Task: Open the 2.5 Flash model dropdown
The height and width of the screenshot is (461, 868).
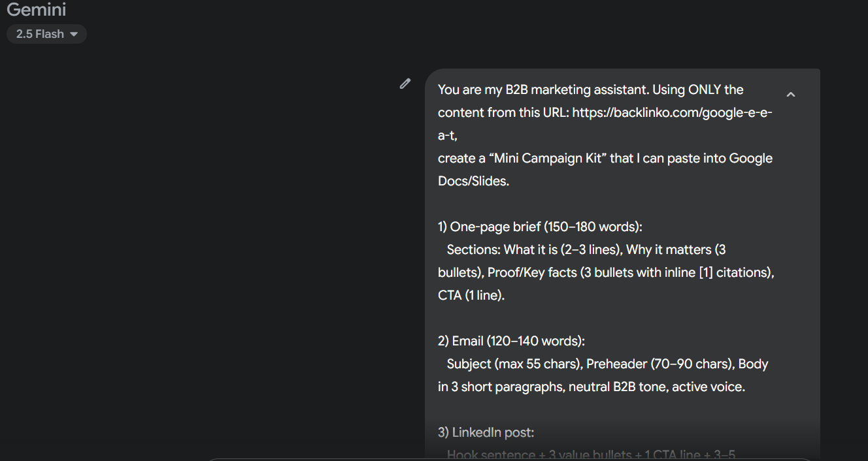Action: [x=46, y=34]
